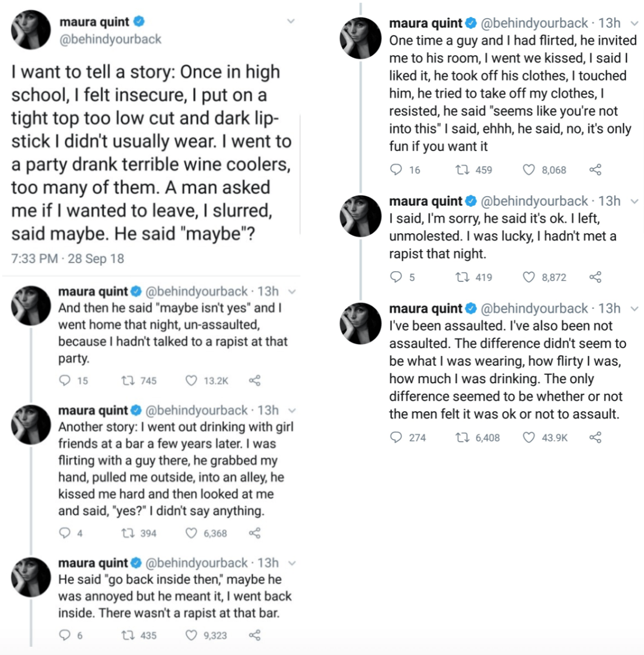The width and height of the screenshot is (644, 655).
Task: Share the "Another story" tweet
Action: [x=254, y=533]
